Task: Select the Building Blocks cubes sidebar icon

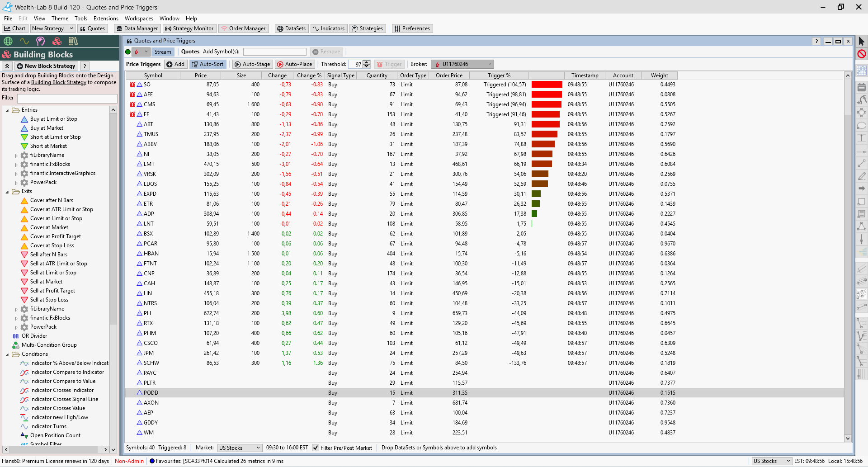Action: [57, 41]
